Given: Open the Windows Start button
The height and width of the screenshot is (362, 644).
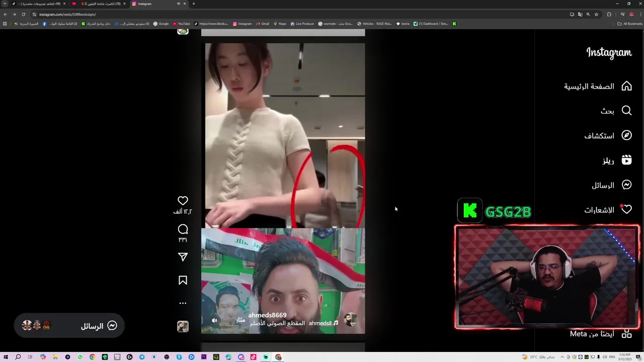Looking at the screenshot, I should tap(6, 357).
